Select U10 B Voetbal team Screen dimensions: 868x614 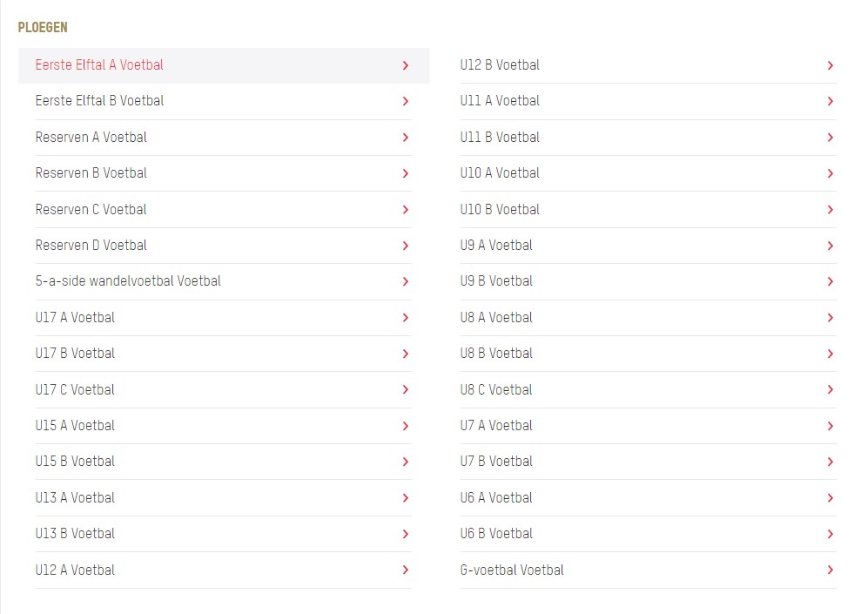pyautogui.click(x=648, y=209)
